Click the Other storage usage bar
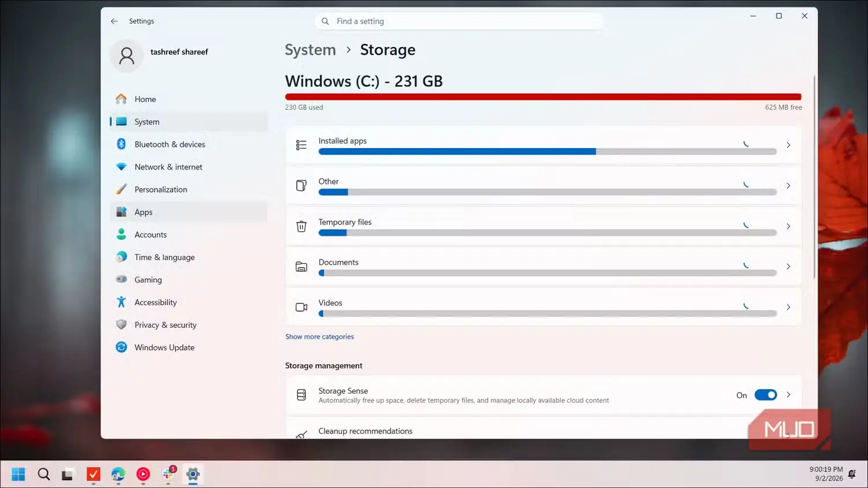Viewport: 868px width, 488px height. (547, 192)
